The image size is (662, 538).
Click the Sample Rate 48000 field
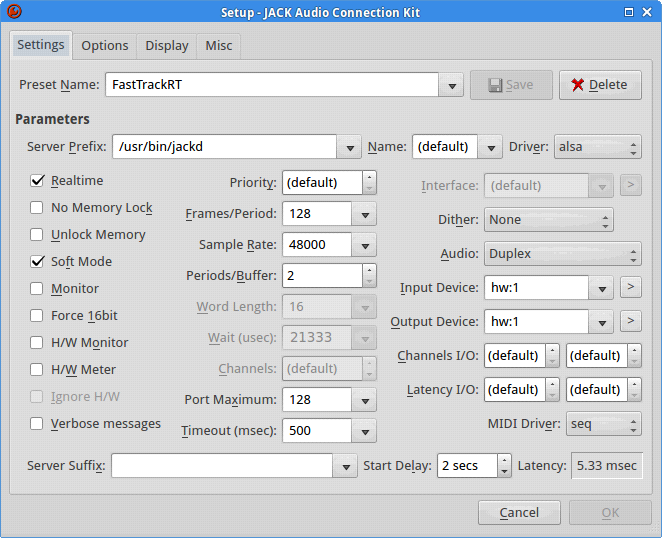317,245
